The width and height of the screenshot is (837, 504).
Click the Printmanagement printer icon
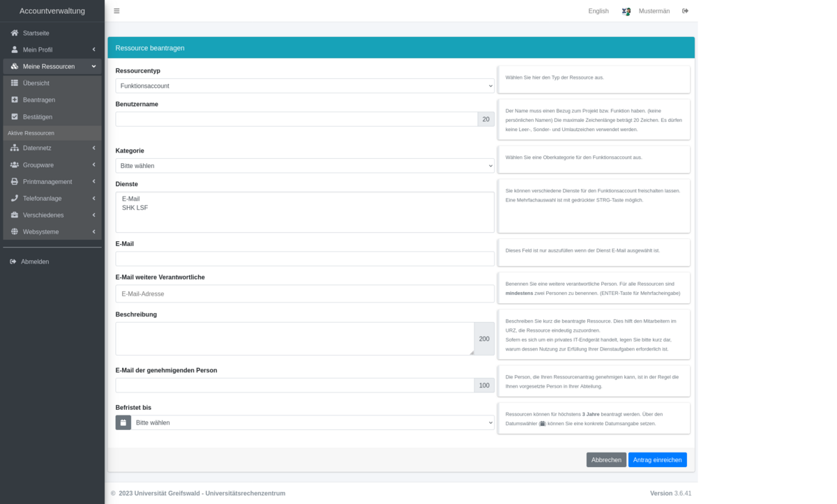[15, 181]
